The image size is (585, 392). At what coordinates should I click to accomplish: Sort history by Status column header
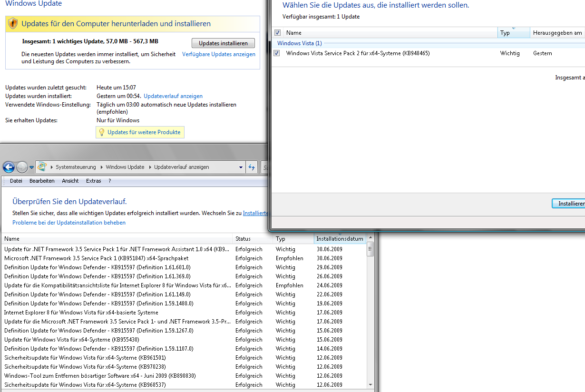point(253,239)
